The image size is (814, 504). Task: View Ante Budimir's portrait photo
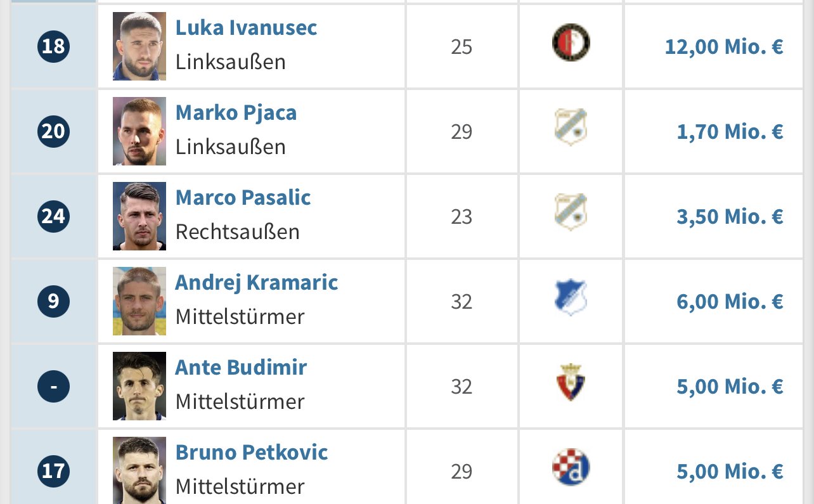(x=139, y=386)
